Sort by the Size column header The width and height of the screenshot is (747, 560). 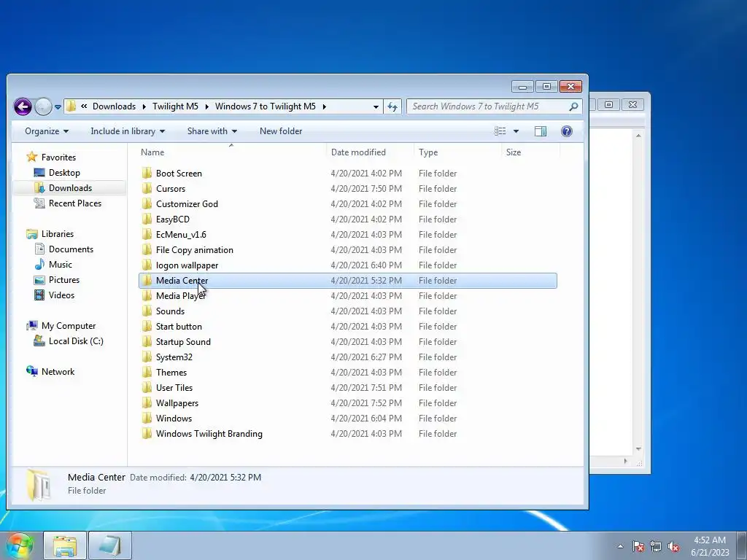513,152
